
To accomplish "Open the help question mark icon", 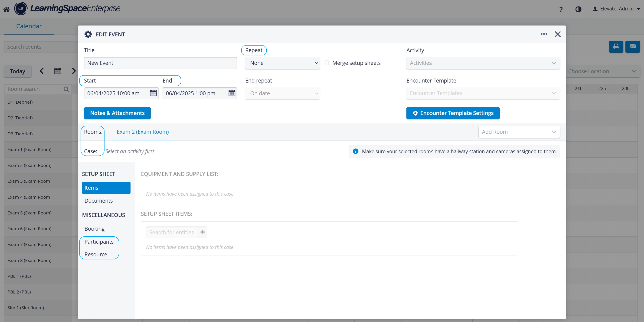I will click(x=561, y=9).
